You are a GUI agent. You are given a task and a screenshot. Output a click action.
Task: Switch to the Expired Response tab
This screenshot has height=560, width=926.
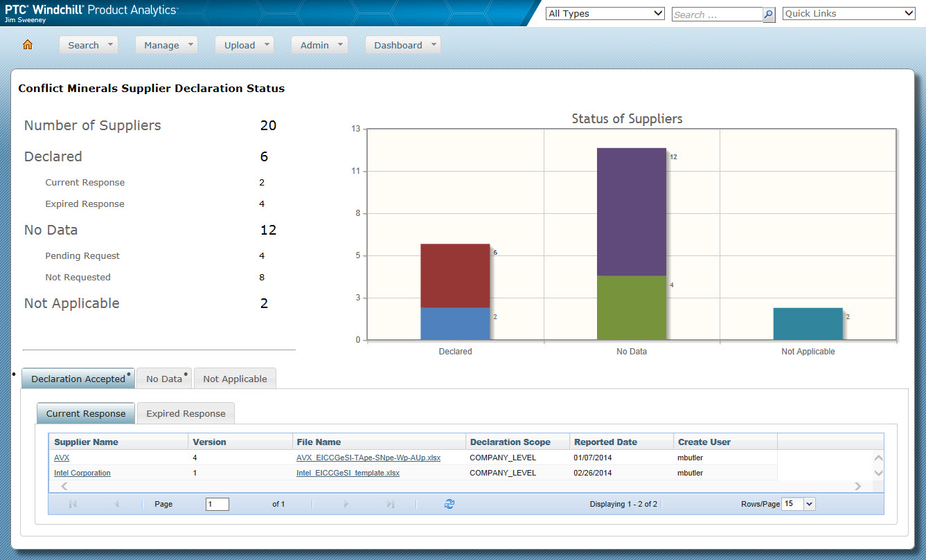coord(186,413)
